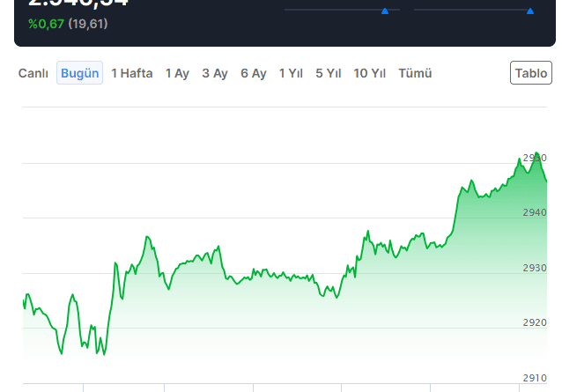Select the Canlı time range tab
The height and width of the screenshot is (392, 562).
coord(33,73)
